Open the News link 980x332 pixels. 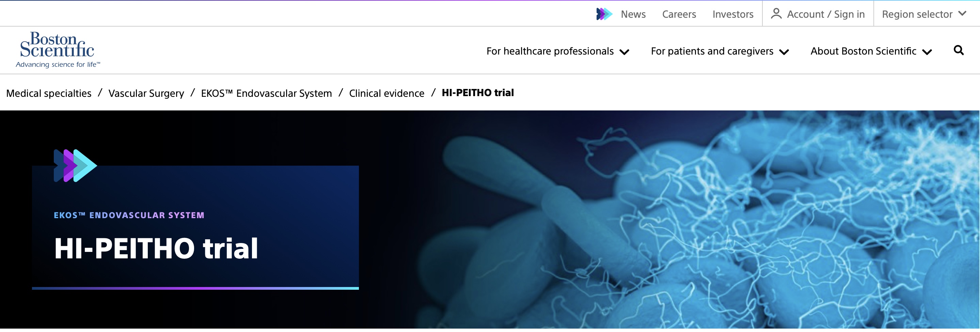633,14
